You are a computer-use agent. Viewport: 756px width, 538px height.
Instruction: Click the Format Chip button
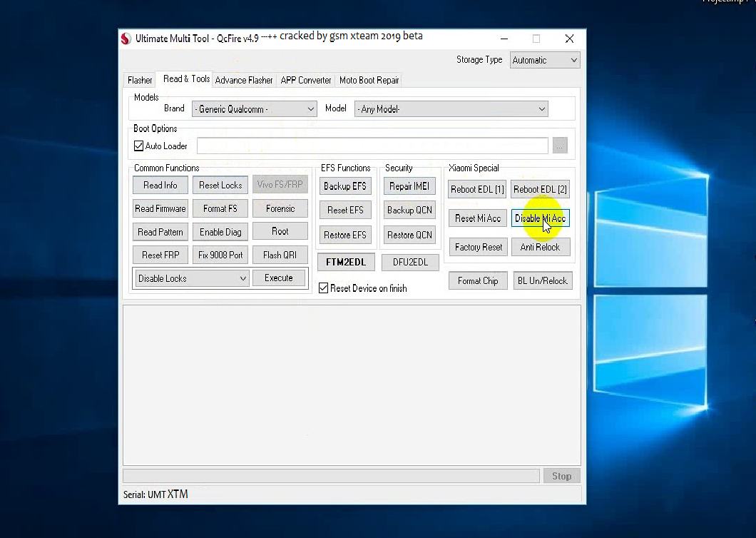(x=478, y=281)
